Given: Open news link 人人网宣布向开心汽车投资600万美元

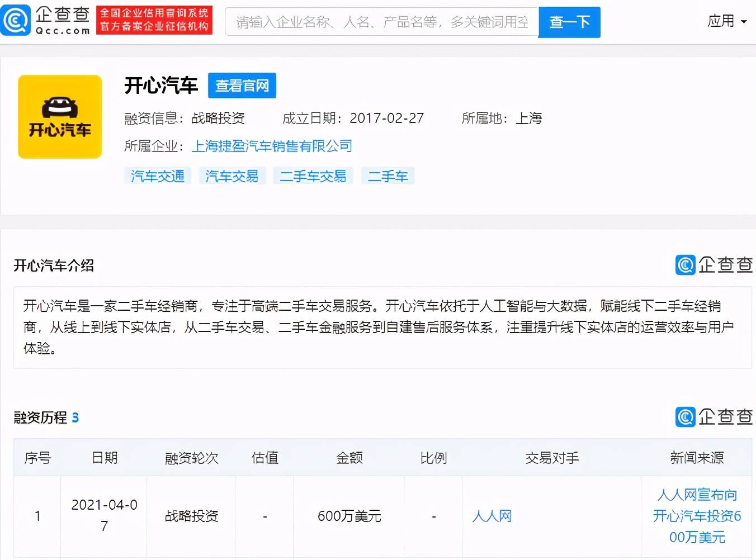Looking at the screenshot, I should 697,516.
